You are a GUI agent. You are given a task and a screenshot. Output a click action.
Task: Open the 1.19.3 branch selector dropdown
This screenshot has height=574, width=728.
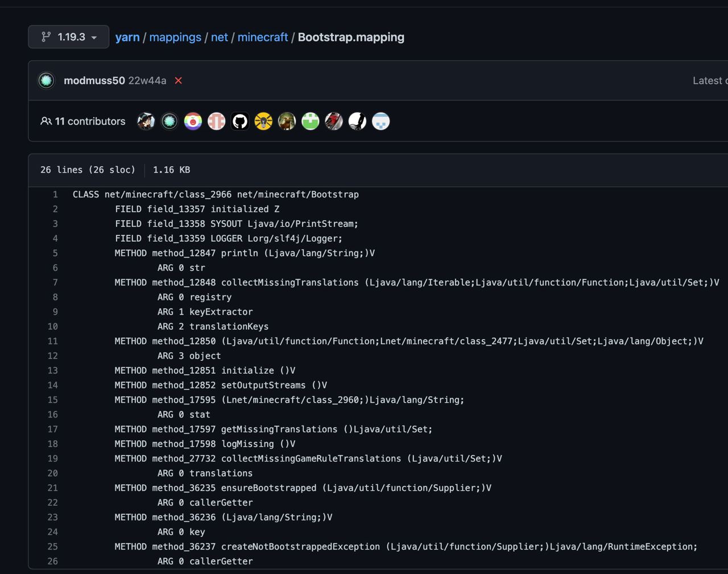69,37
